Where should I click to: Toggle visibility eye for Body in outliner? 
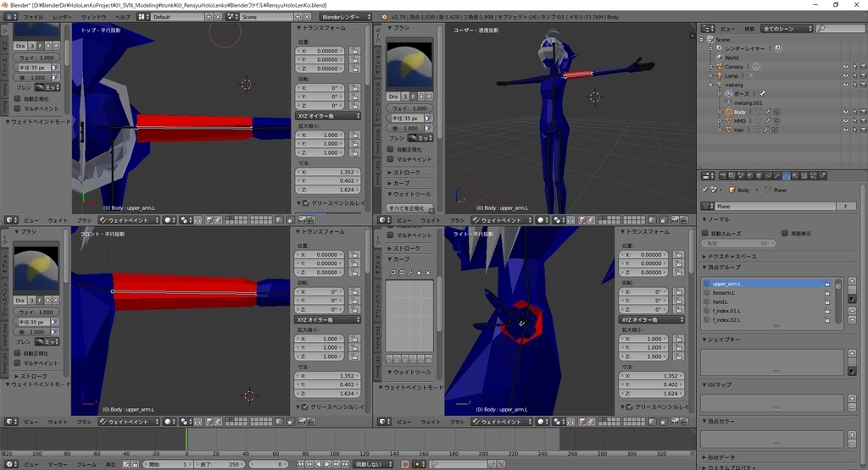tap(846, 112)
